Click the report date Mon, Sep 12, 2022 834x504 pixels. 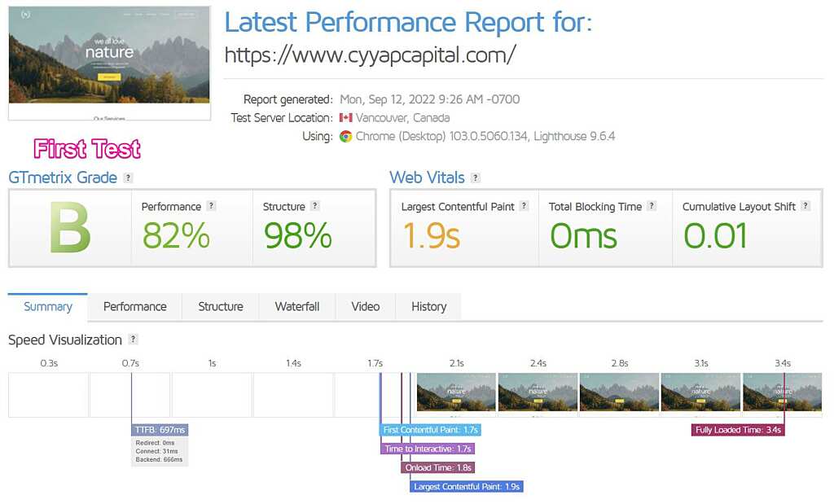(430, 99)
